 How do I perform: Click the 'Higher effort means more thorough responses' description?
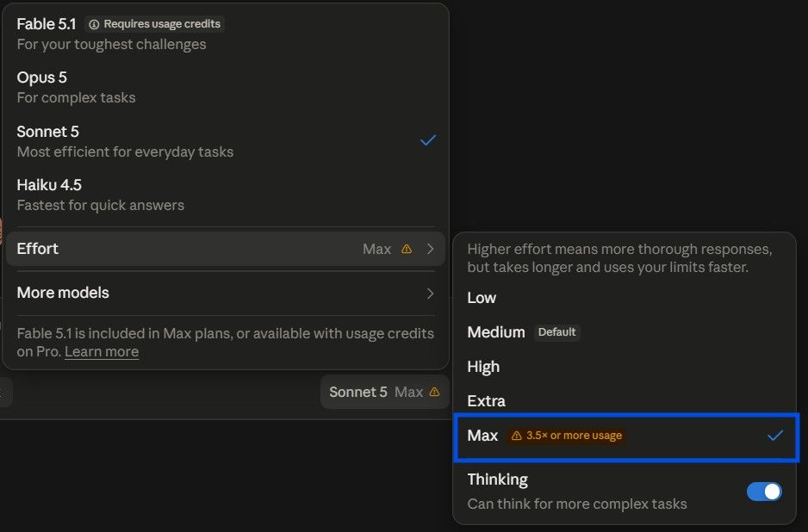point(619,258)
